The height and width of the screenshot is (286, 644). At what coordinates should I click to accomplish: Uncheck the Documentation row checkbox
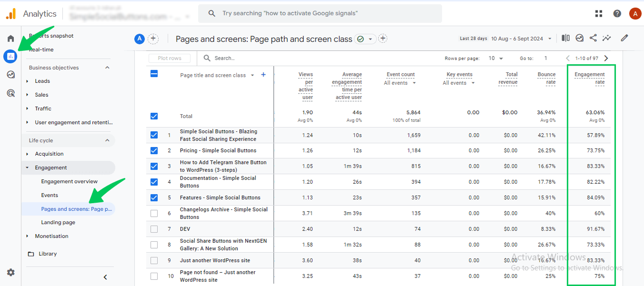pyautogui.click(x=154, y=182)
